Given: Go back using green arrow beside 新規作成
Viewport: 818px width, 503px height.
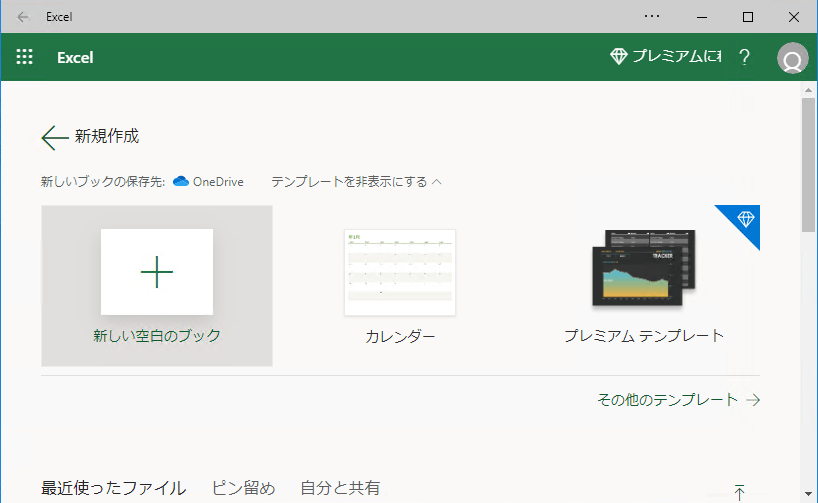Looking at the screenshot, I should pos(54,138).
